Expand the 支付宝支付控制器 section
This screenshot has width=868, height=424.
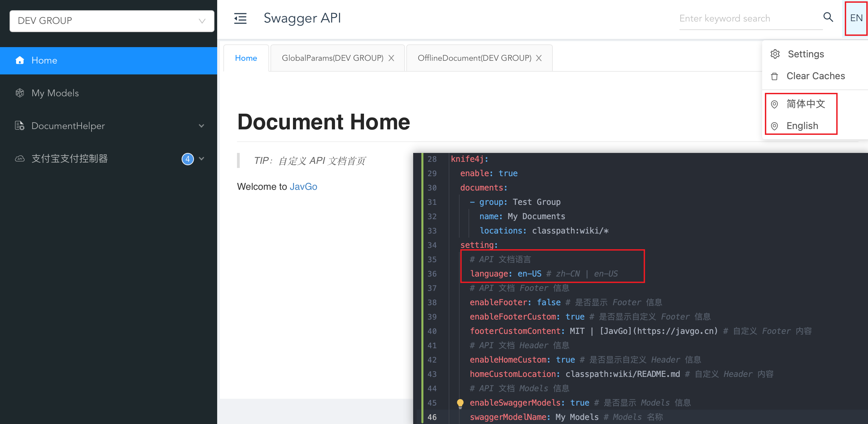tap(202, 159)
